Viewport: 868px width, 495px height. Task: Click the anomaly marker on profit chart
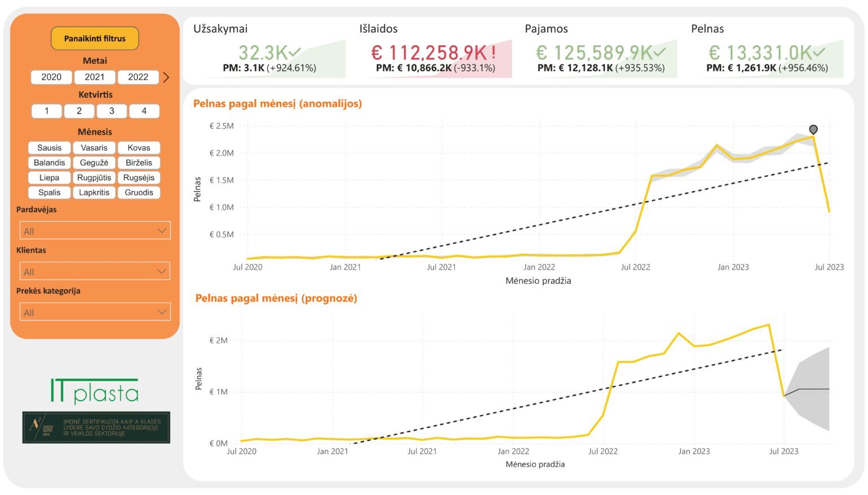coord(813,130)
